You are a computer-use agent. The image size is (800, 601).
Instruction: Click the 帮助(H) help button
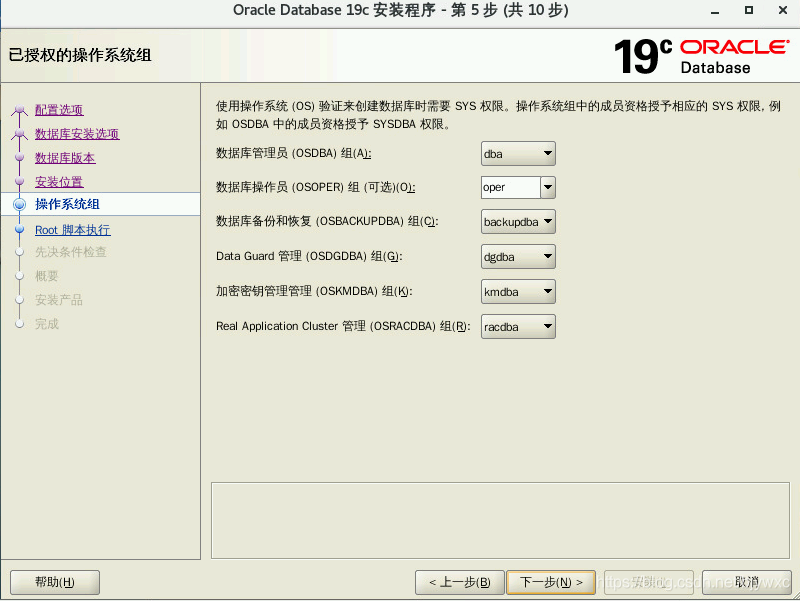[55, 582]
